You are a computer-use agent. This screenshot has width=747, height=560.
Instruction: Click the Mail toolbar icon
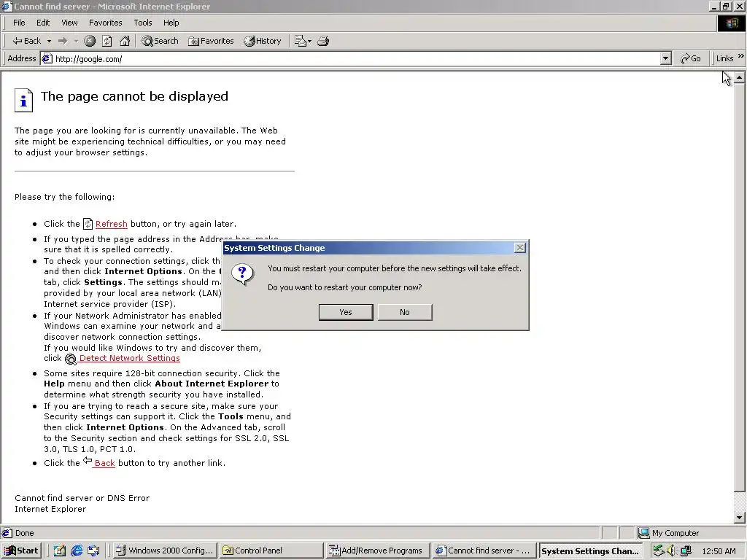[300, 41]
